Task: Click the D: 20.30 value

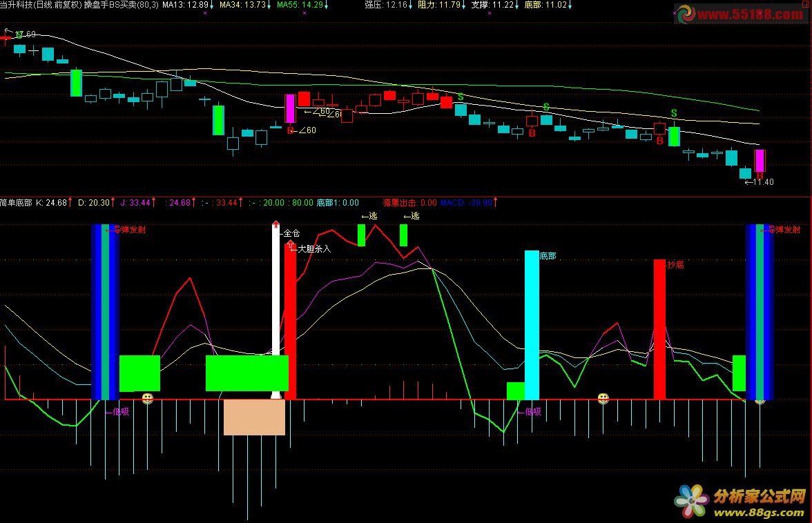Action: click(x=94, y=203)
